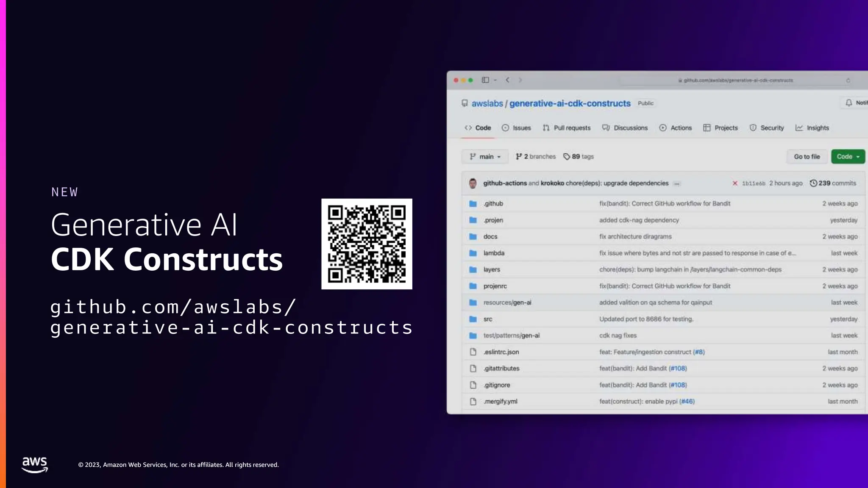Open the Pull requests tab
868x488 pixels.
coord(567,128)
